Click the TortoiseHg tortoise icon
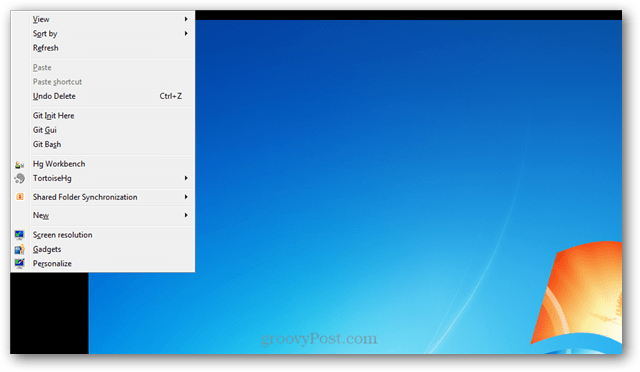 [x=19, y=178]
